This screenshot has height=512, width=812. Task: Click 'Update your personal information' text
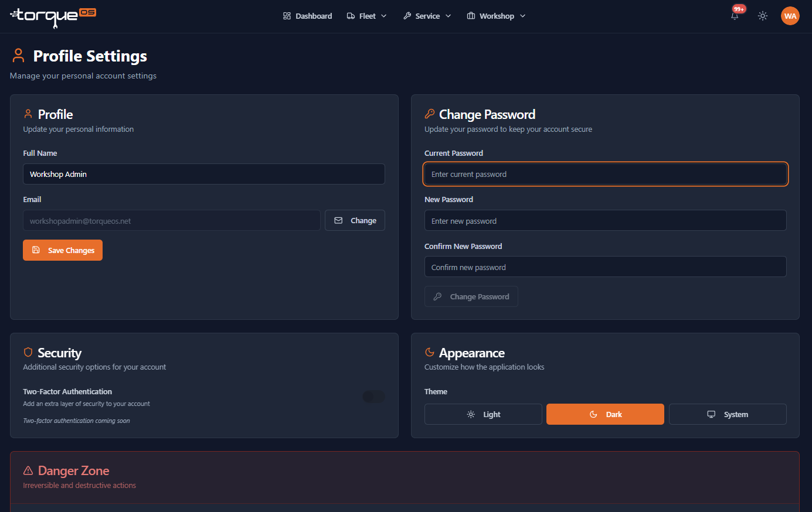(79, 129)
